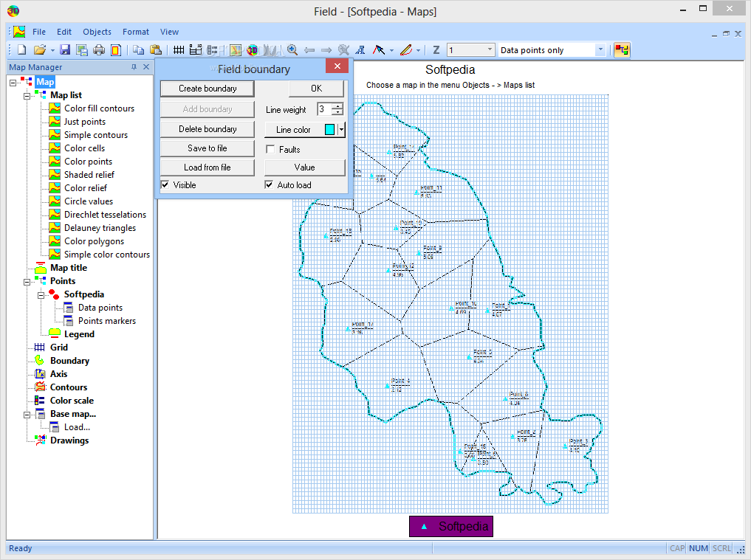
Task: Close the Field boundary dialog
Action: 337,66
